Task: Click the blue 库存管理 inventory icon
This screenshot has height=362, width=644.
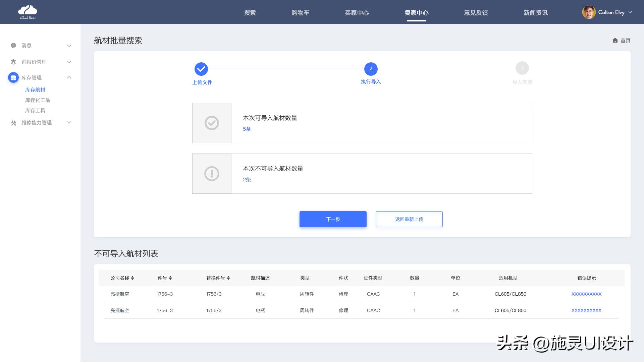Action: tap(13, 77)
